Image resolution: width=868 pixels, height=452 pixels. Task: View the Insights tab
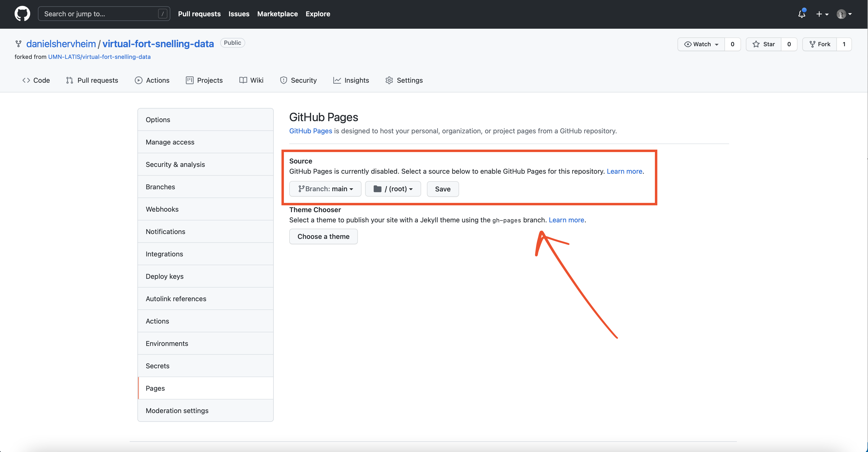tap(351, 80)
